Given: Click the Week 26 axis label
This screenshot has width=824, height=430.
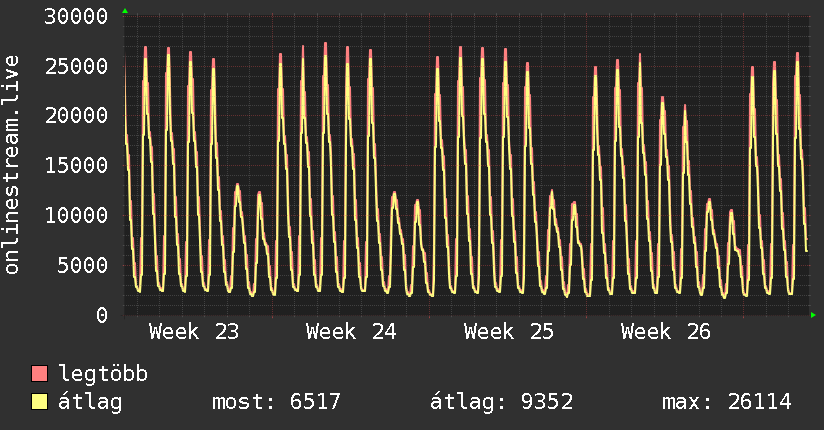Looking at the screenshot, I should click(666, 332).
